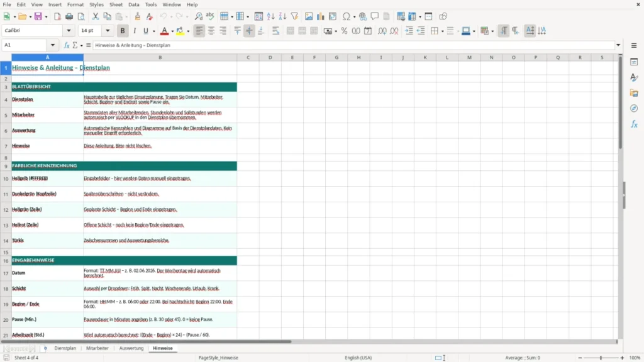
Task: Toggle Align Left
Action: tap(199, 31)
